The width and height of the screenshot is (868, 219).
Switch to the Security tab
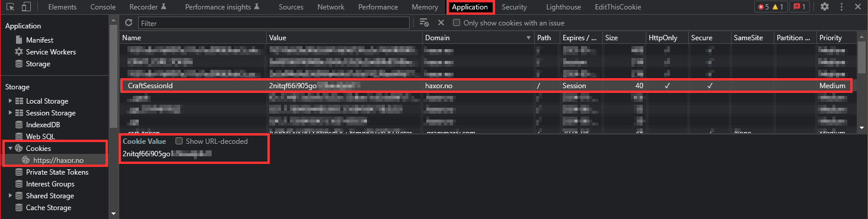point(514,7)
